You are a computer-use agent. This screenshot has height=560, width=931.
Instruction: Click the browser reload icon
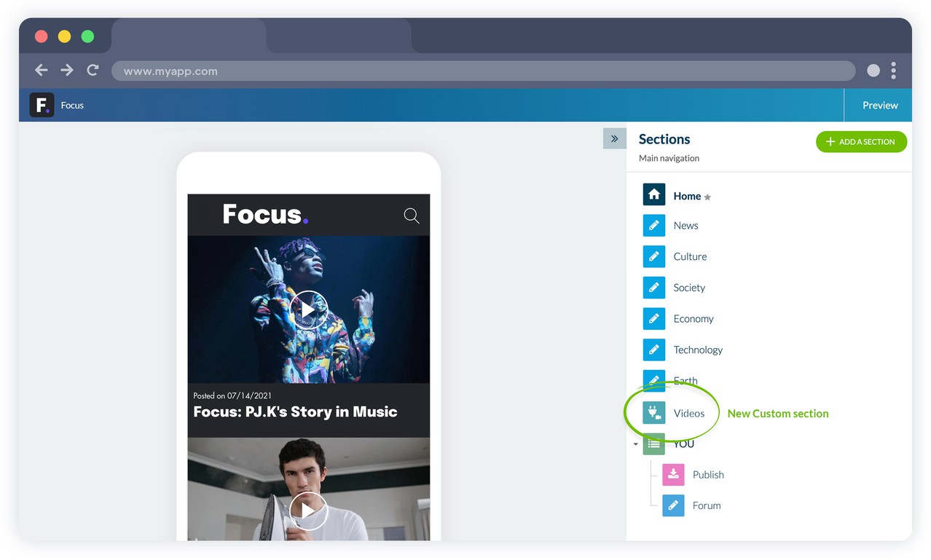point(93,71)
